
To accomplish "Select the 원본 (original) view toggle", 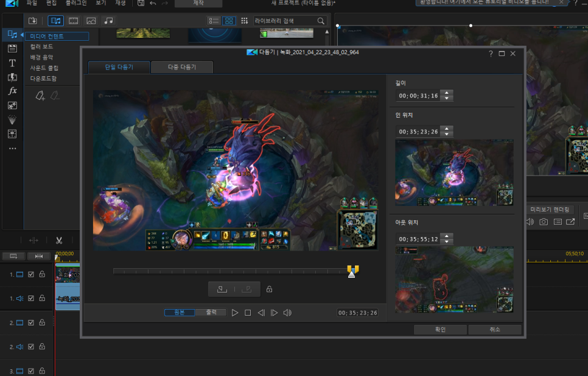I will click(180, 312).
